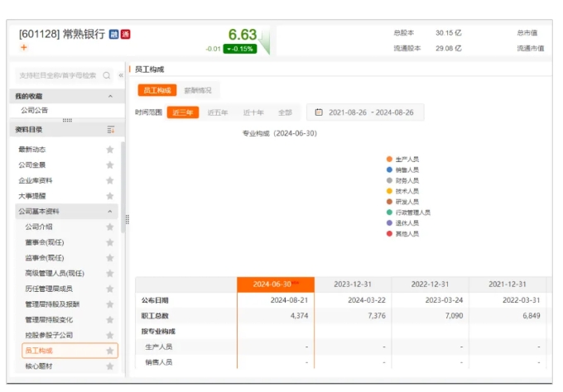This screenshot has height=392, width=563.
Task: Star the 公司全景 item
Action: point(110,165)
